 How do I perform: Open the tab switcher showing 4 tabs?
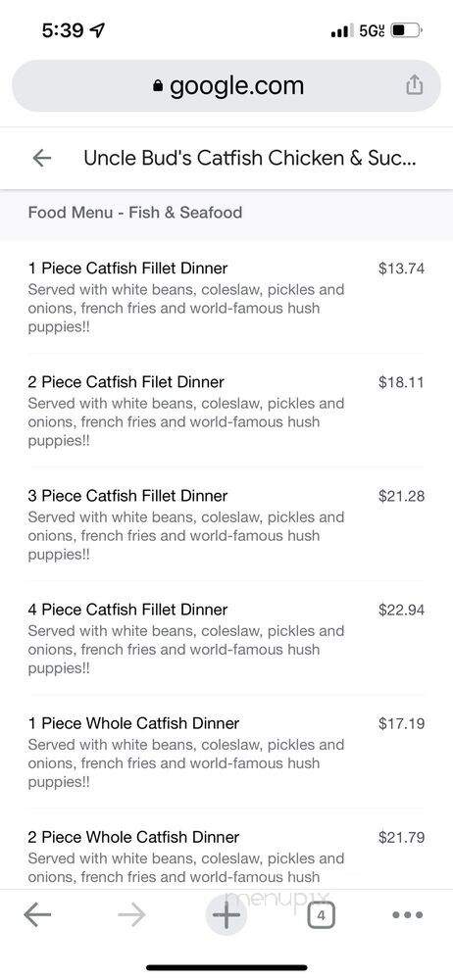[321, 915]
